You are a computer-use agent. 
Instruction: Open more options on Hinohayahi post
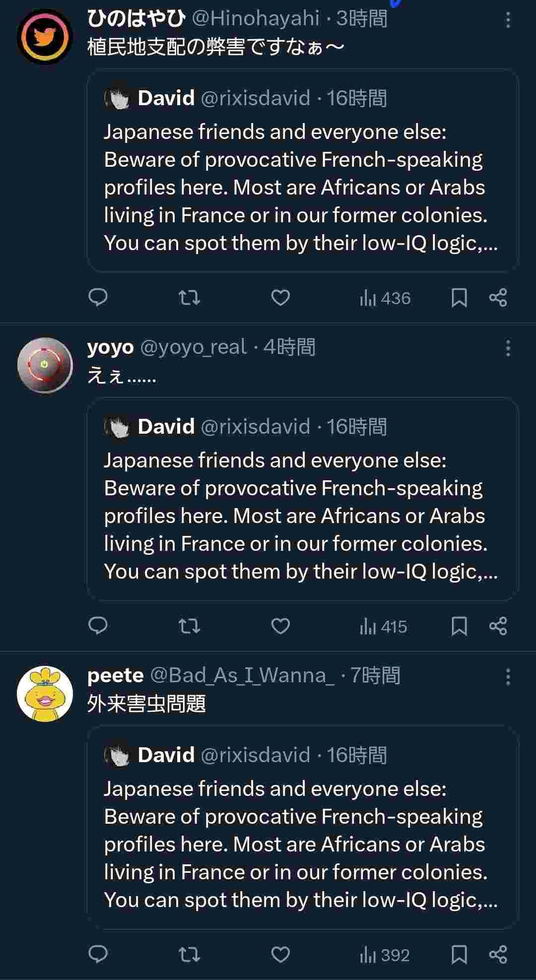(x=508, y=20)
